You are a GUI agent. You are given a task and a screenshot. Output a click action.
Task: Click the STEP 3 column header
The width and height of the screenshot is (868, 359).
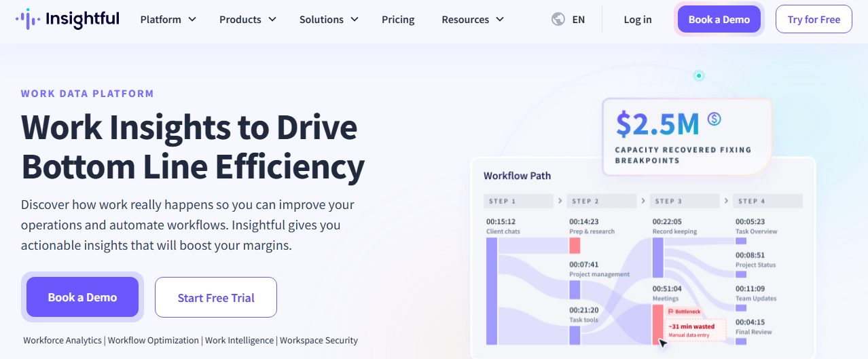click(x=684, y=201)
